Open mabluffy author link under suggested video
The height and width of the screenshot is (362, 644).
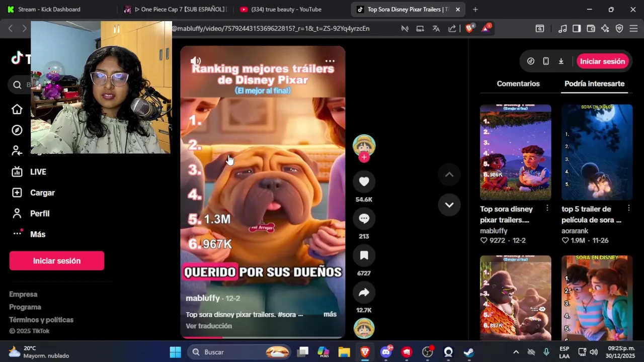coord(494,231)
